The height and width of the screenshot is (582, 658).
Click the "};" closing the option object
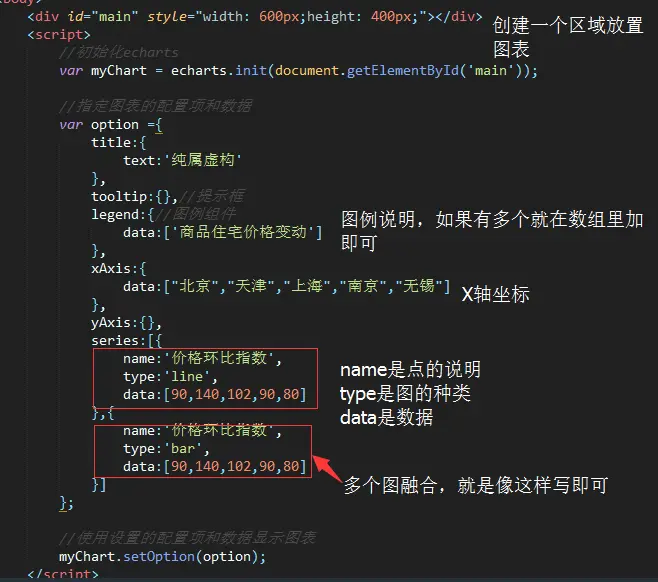[x=66, y=503]
